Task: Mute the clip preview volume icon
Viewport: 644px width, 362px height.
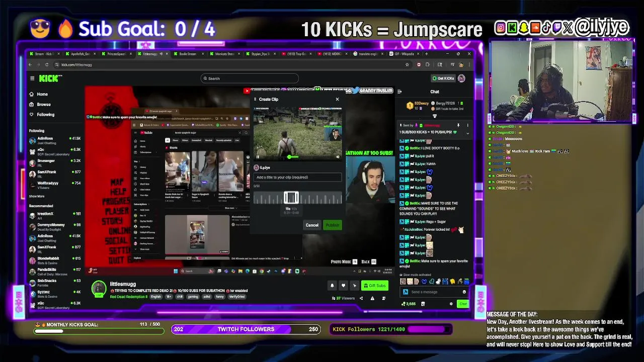Action: pos(338,157)
